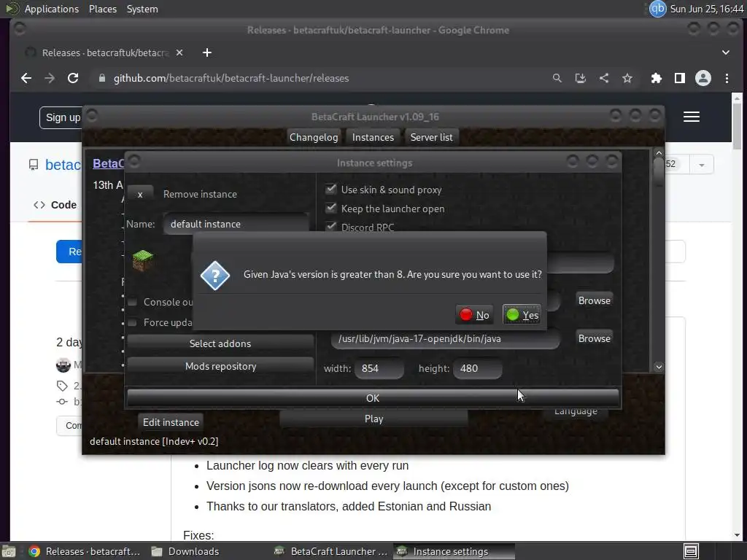Click Edit instance in BetaCraft Launcher

pos(171,422)
